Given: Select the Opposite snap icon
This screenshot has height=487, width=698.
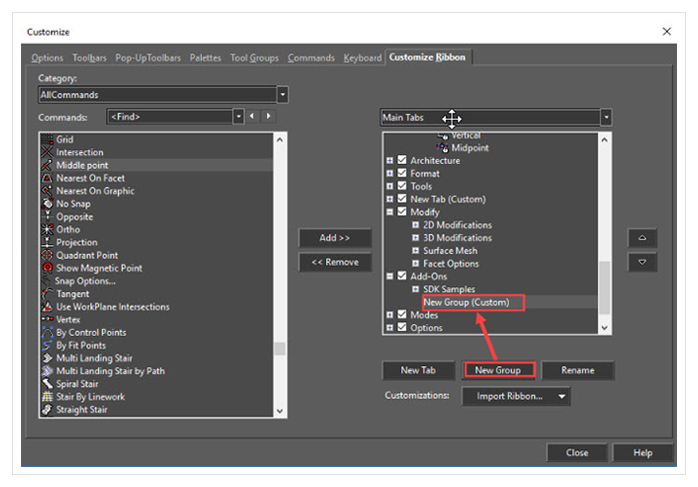Looking at the screenshot, I should click(x=47, y=217).
